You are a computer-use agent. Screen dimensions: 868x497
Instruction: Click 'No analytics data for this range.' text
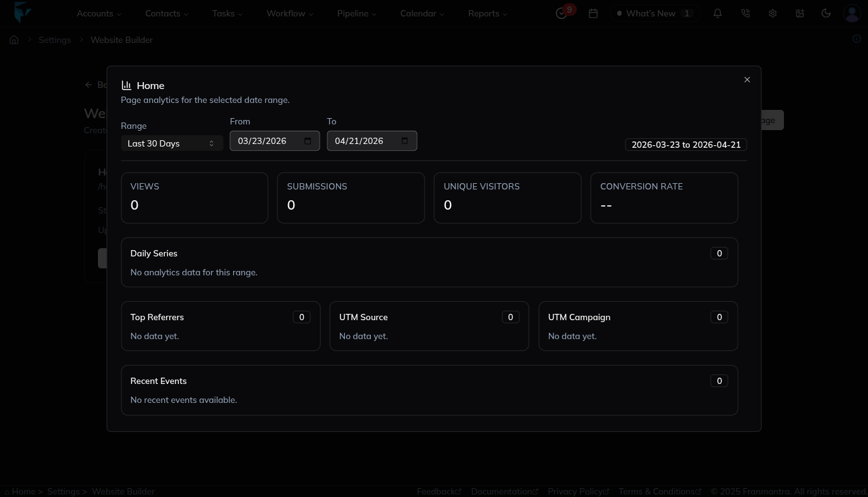point(194,272)
